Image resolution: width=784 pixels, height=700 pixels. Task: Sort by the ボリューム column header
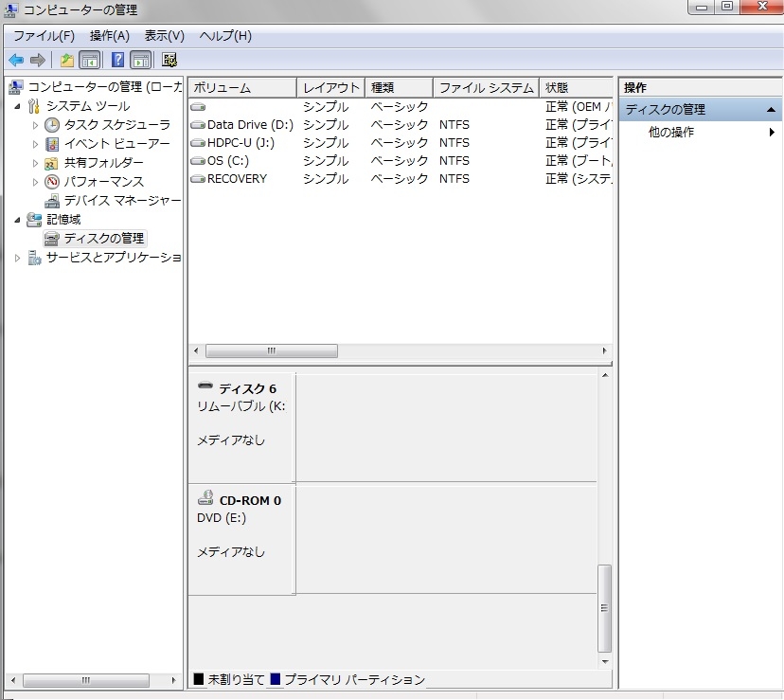click(243, 88)
